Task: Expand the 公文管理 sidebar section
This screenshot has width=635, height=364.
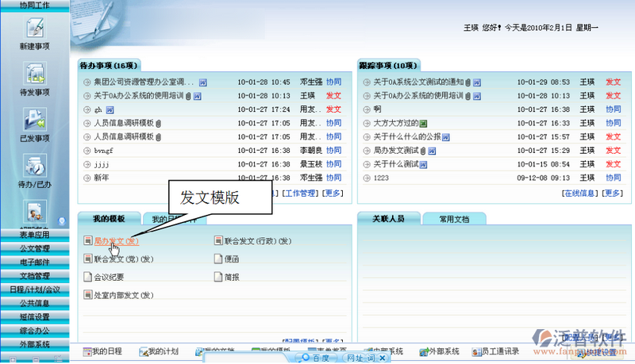Action: (34, 248)
